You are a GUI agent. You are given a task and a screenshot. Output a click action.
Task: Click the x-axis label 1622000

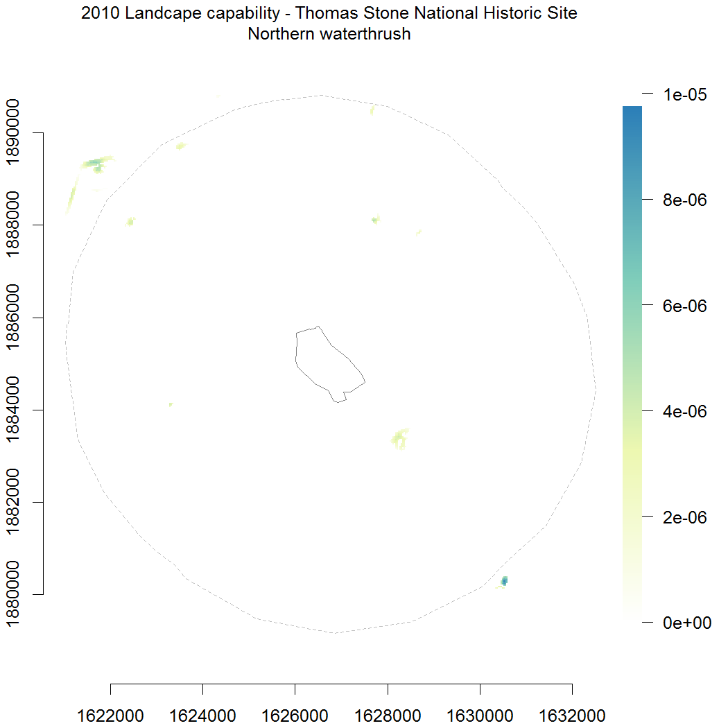click(x=110, y=716)
